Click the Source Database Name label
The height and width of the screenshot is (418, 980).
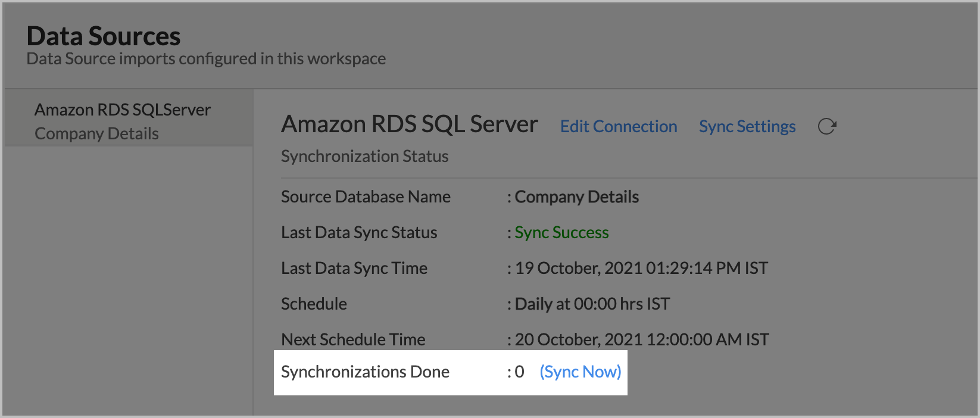coord(366,196)
